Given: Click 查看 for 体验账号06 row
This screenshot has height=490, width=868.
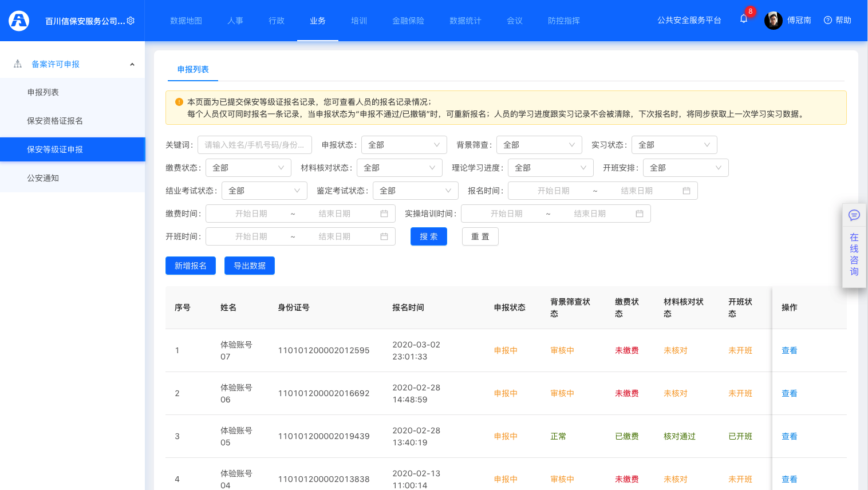Looking at the screenshot, I should click(790, 393).
